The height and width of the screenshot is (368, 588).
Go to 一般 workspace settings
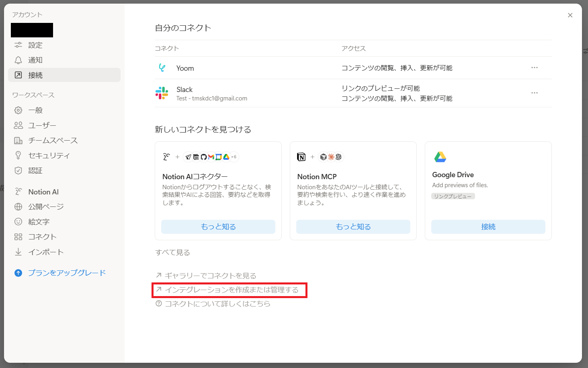(x=64, y=110)
